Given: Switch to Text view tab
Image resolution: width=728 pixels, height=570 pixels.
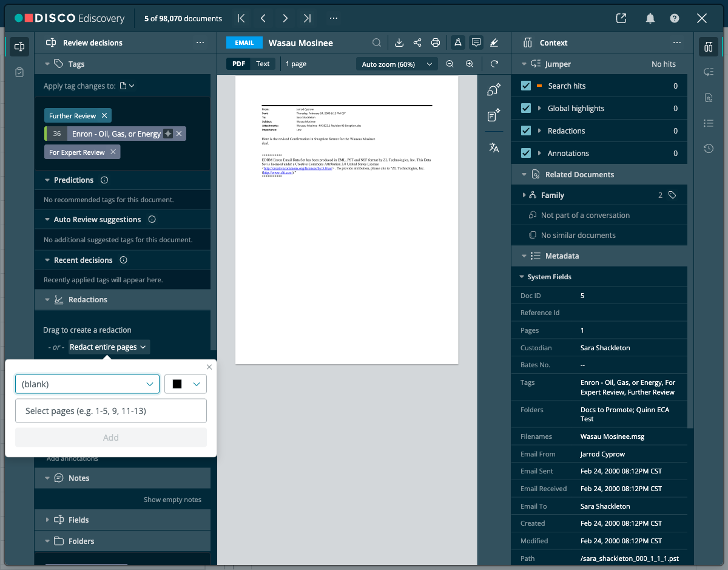Looking at the screenshot, I should 263,64.
